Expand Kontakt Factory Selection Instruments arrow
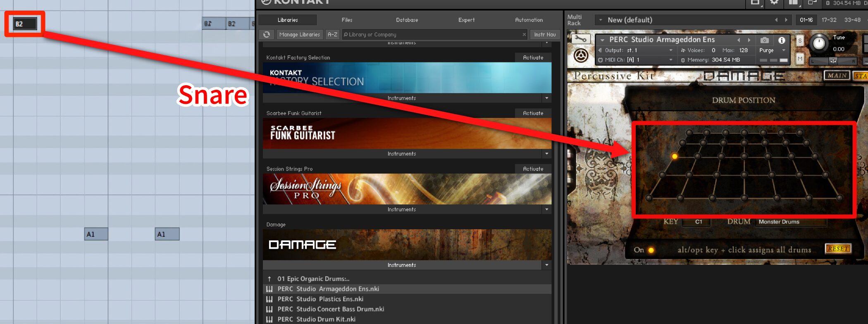This screenshot has height=324, width=868. (x=546, y=98)
